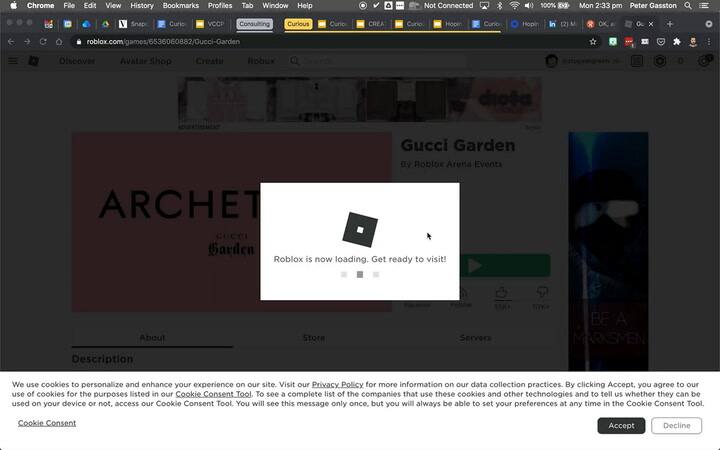Viewport: 720px width, 450px height.
Task: Click the top banner advertisement
Action: pos(360,100)
